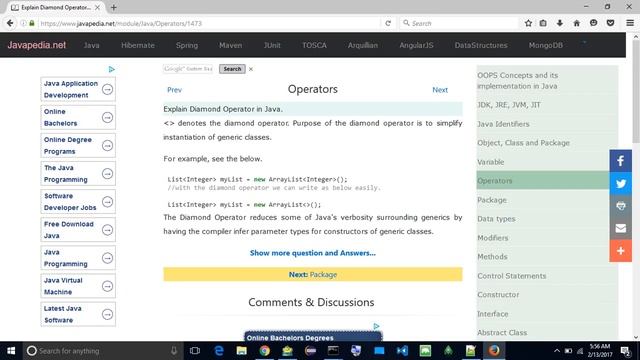Click Show more question and Answers
Screen dimensions: 640x360
pyautogui.click(x=313, y=253)
